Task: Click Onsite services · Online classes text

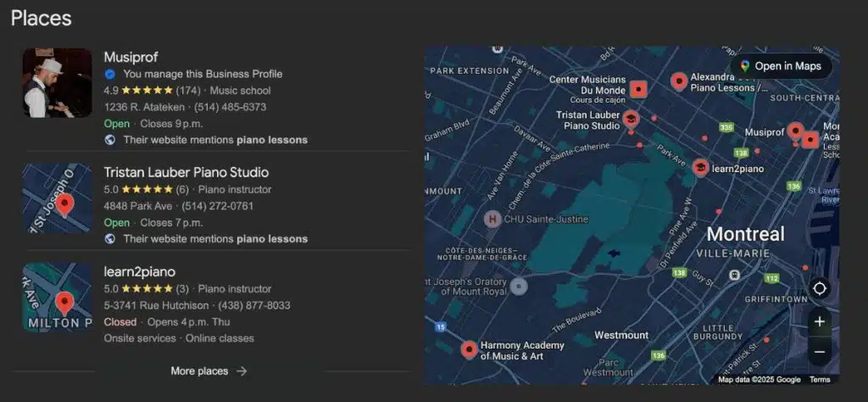Action: click(x=179, y=338)
